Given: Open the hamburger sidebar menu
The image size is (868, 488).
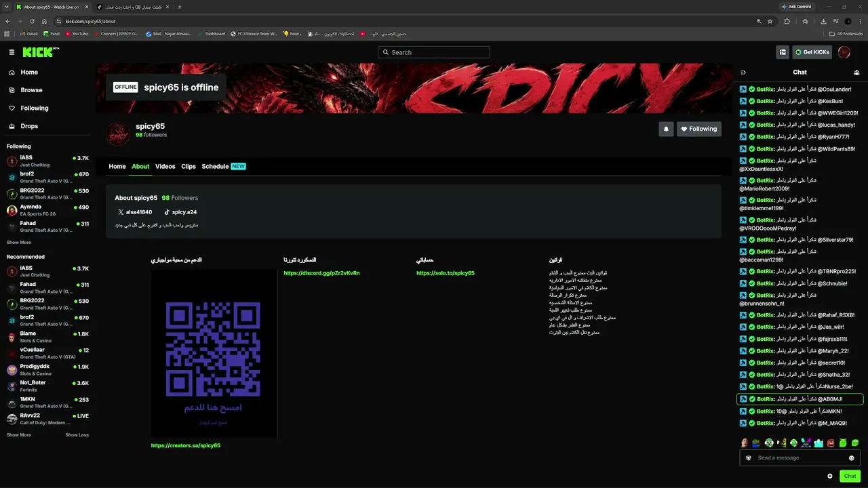Looking at the screenshot, I should click(x=12, y=52).
